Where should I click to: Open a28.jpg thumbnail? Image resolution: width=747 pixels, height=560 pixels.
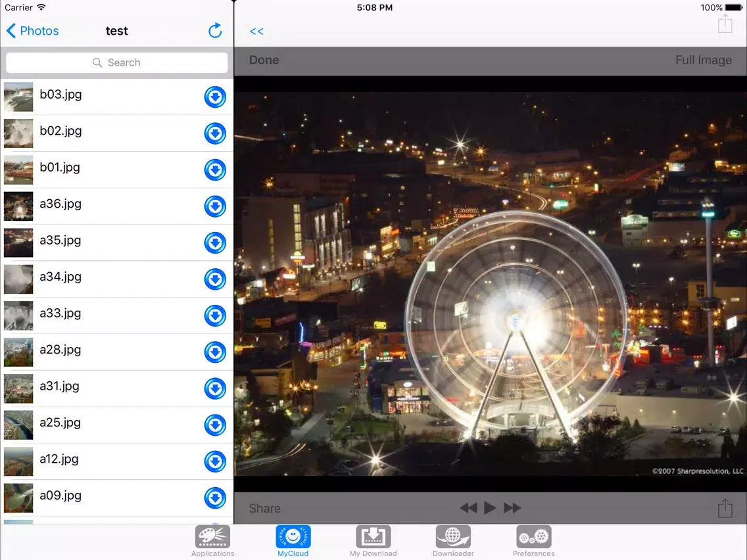point(18,352)
